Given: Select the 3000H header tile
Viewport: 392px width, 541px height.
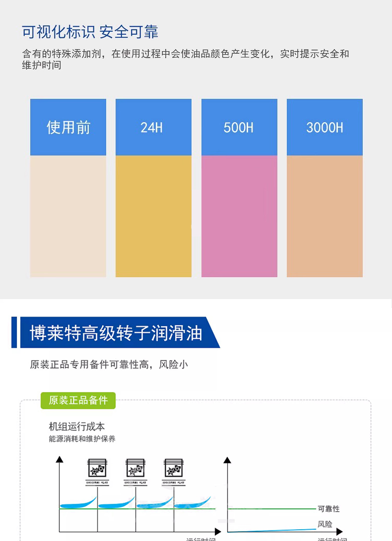Looking at the screenshot, I should [x=325, y=127].
